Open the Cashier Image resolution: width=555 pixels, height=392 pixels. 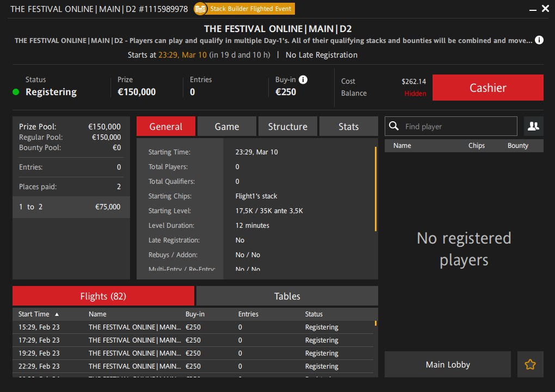488,88
